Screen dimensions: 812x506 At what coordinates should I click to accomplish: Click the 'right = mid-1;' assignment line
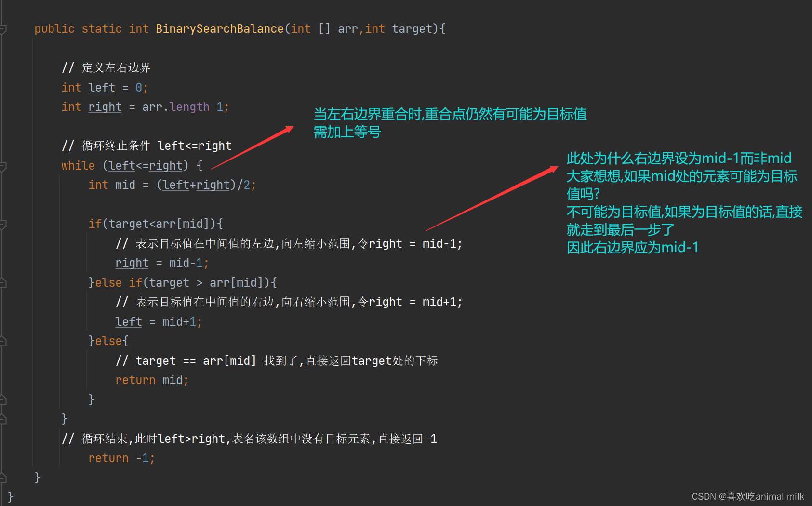[162, 263]
